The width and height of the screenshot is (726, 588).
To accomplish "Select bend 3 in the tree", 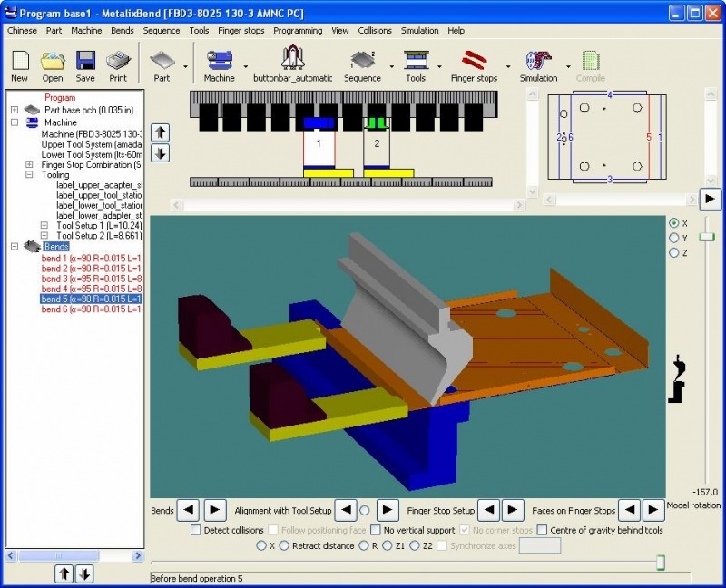I will click(91, 279).
